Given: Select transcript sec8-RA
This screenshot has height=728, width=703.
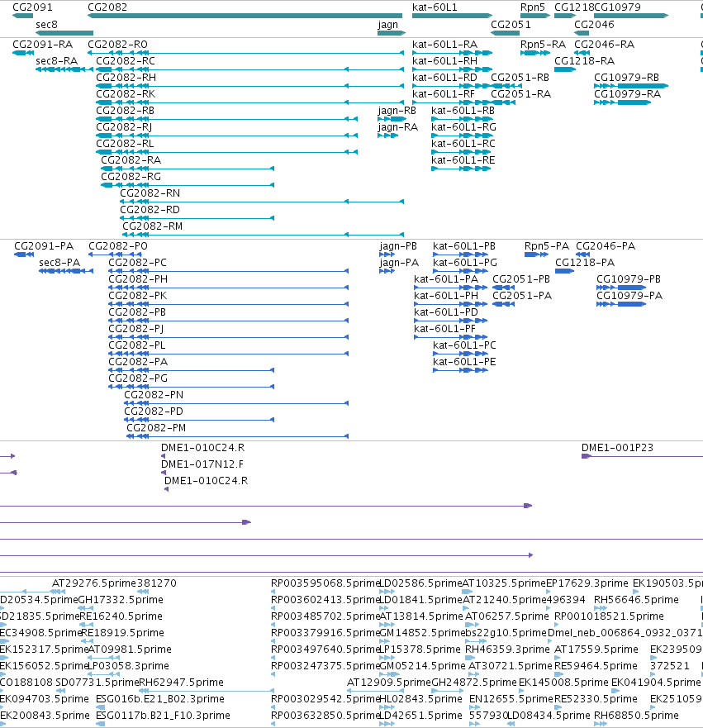Looking at the screenshot, I should tap(57, 61).
